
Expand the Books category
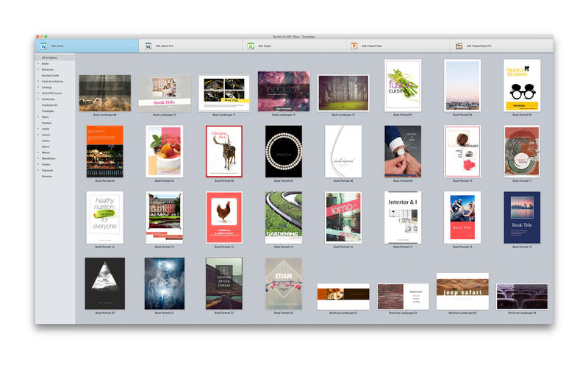(37, 63)
